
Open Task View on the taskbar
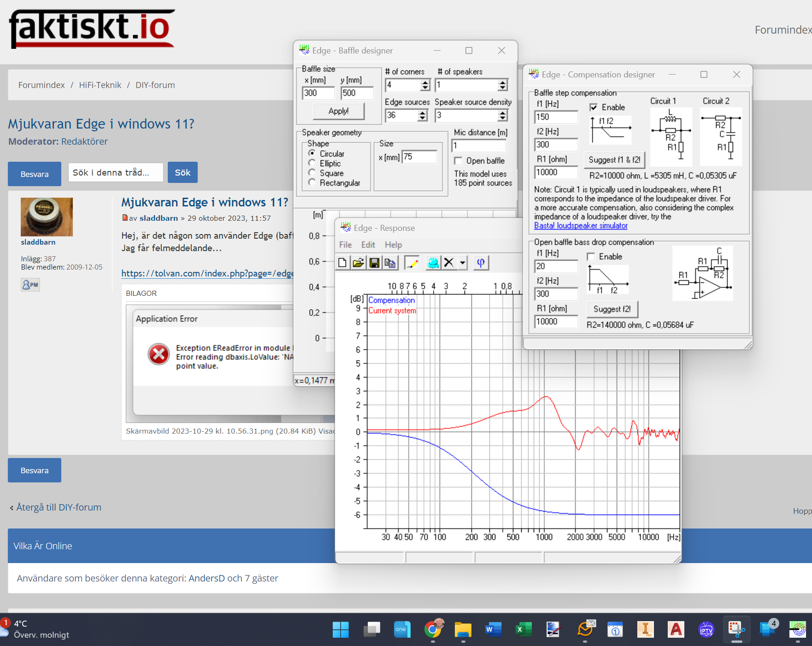(371, 629)
